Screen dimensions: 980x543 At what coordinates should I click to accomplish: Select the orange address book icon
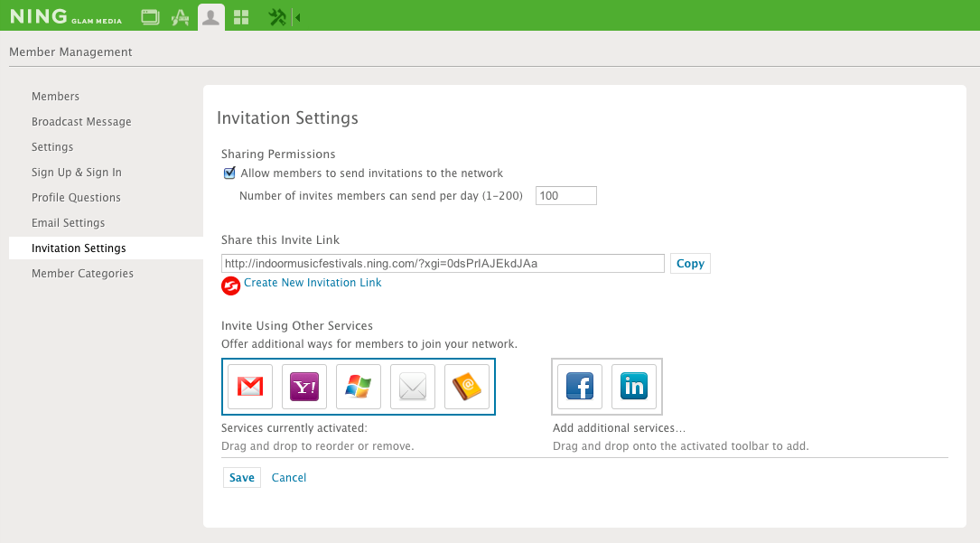pyautogui.click(x=467, y=387)
